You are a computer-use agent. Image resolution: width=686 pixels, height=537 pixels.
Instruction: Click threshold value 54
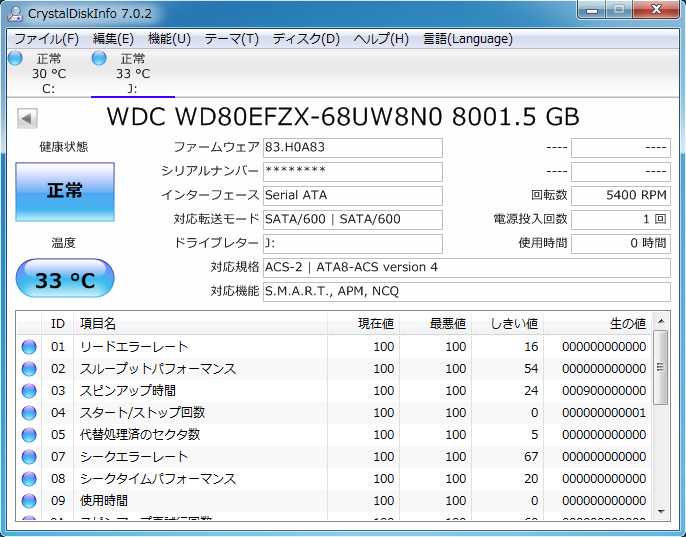[531, 369]
